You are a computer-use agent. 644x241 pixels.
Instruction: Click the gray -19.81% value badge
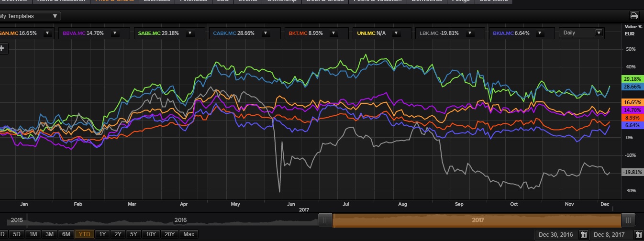coord(632,172)
